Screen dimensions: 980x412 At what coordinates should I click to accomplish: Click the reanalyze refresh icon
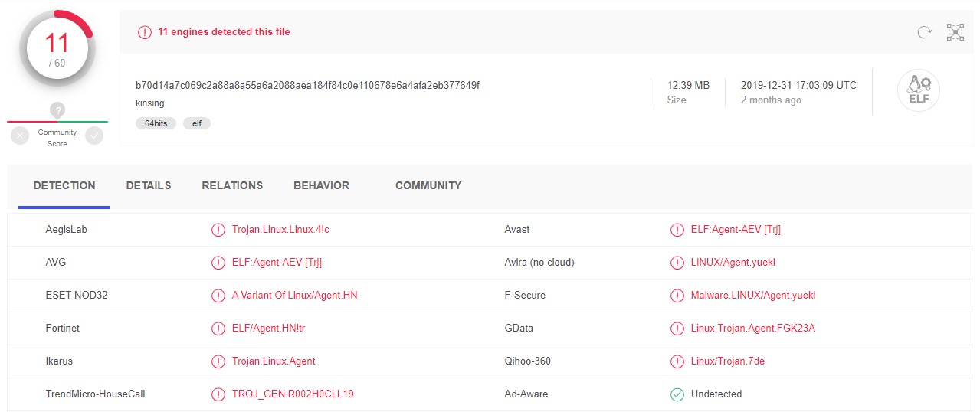point(925,32)
